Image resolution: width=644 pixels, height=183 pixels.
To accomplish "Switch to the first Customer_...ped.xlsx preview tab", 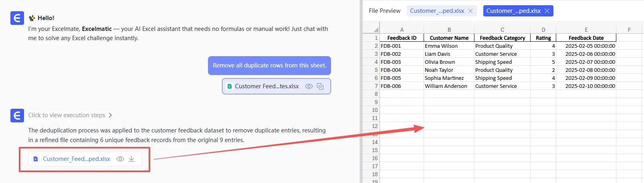I will click(x=437, y=11).
